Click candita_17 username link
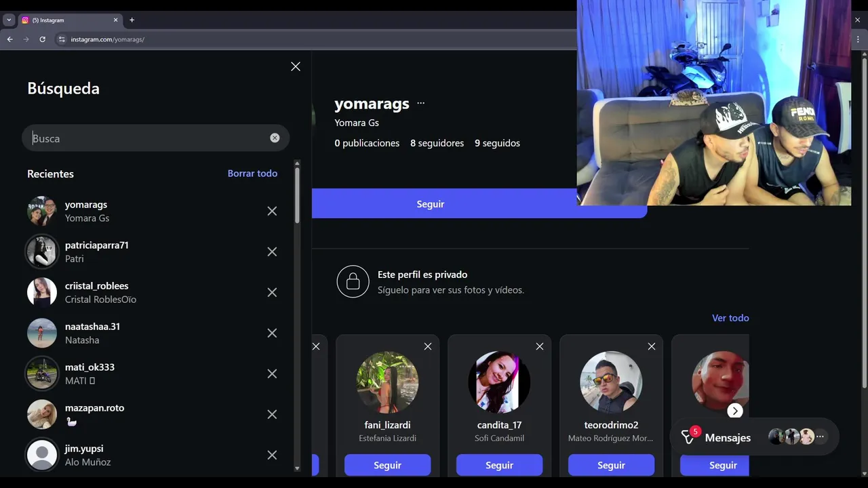Screen dimensions: 868x488 (499, 425)
